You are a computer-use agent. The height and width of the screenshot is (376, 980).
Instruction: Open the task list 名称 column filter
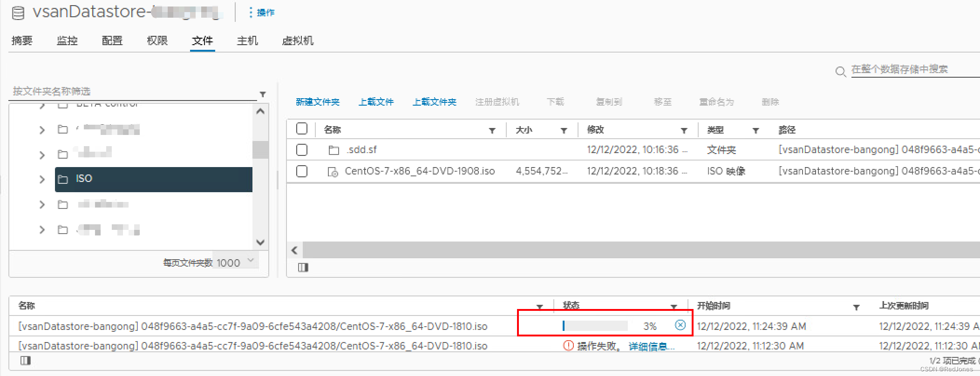click(539, 307)
